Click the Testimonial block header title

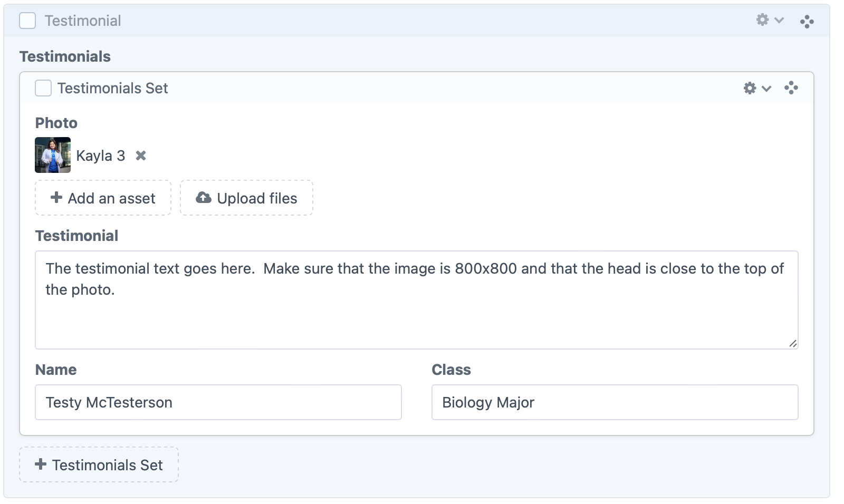[83, 21]
